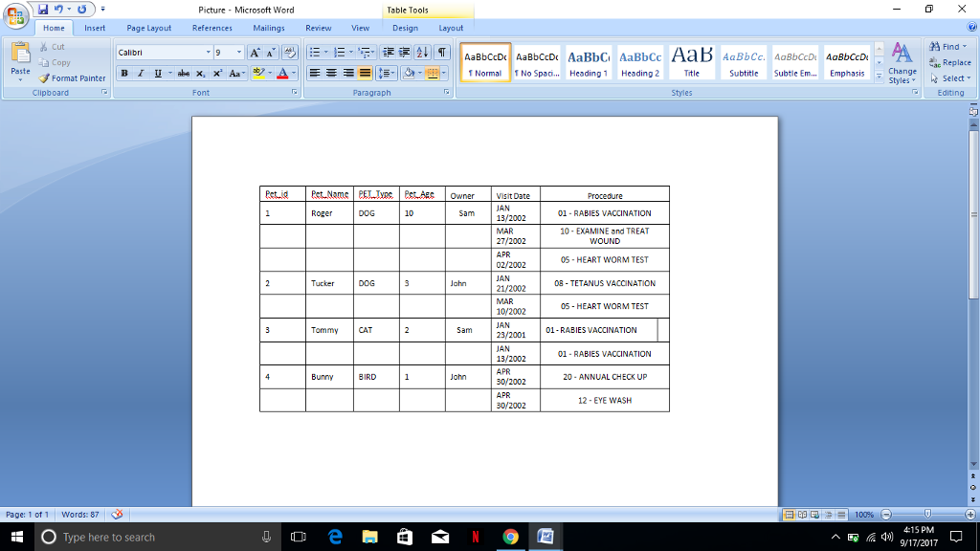This screenshot has height=551, width=980.
Task: Click the Copy icon in the Clipboard group
Action: [44, 61]
